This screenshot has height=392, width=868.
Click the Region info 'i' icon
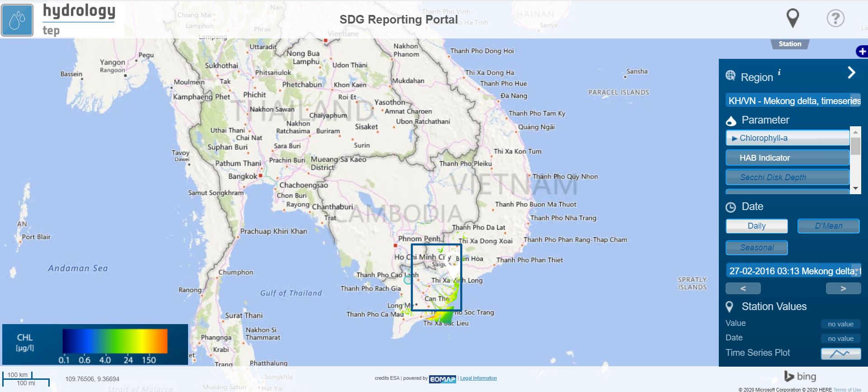[x=779, y=72]
